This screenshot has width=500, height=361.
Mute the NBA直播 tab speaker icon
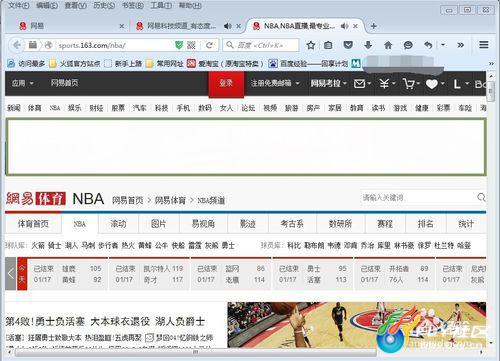(x=344, y=26)
